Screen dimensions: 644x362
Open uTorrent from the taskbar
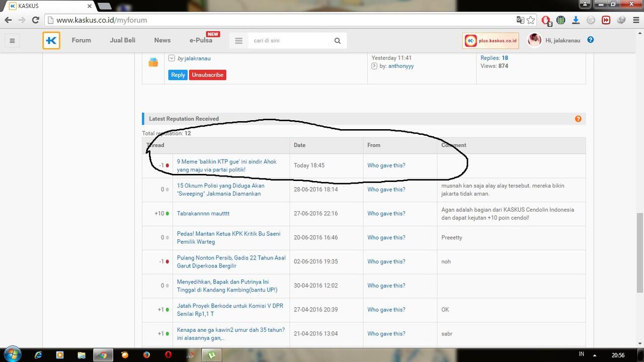[x=211, y=355]
